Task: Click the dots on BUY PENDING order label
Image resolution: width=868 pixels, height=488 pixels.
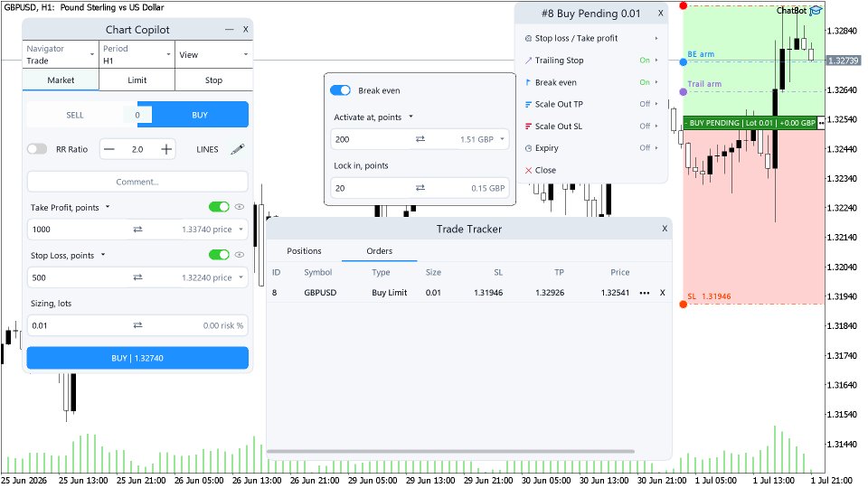Action: [822, 124]
